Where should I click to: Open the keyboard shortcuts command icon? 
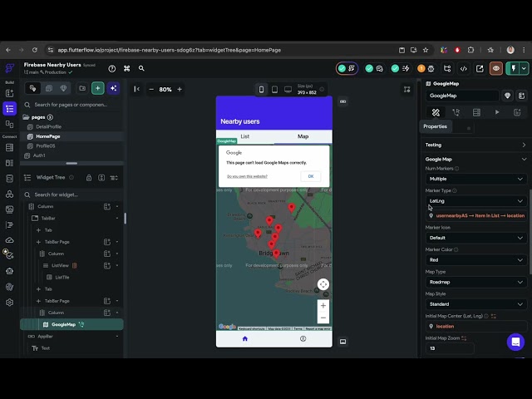tap(127, 68)
